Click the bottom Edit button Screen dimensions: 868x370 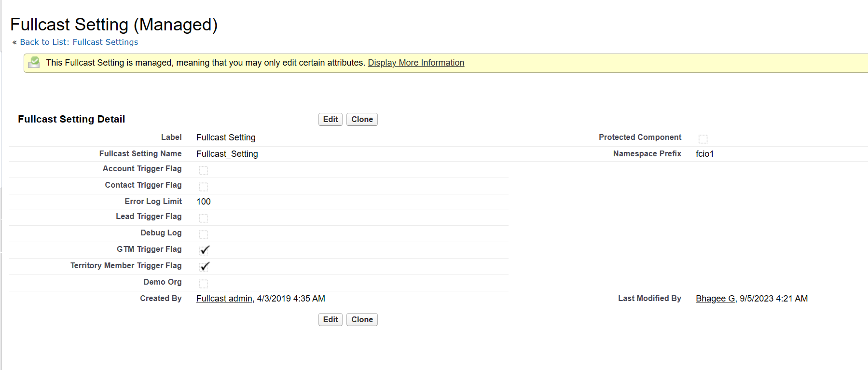[x=331, y=319]
